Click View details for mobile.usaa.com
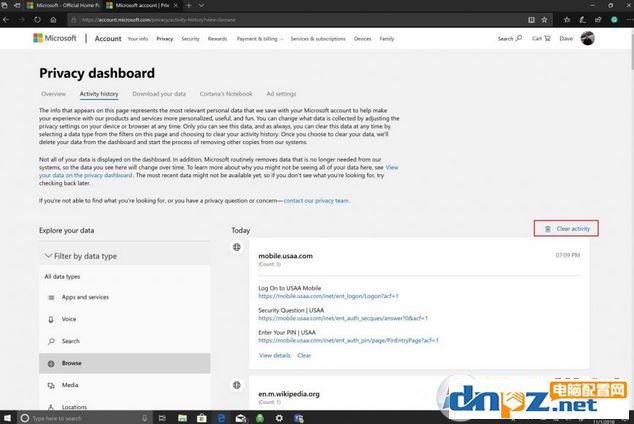Viewport: 634px width, 424px height. [275, 355]
